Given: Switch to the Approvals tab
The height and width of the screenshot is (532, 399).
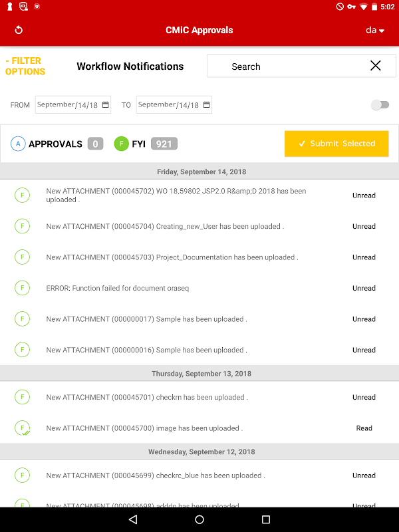Looking at the screenshot, I should [55, 144].
